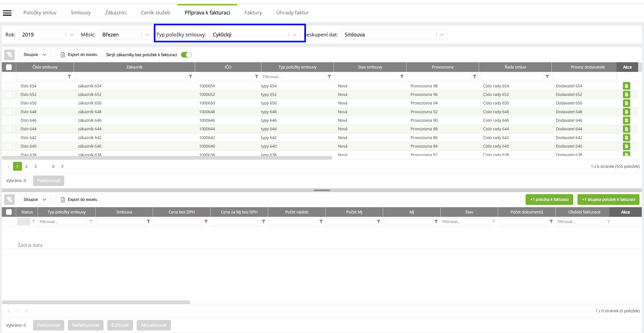This screenshot has height=333, width=644.
Task: Open document action for číslo 640 row
Action: pos(626,146)
